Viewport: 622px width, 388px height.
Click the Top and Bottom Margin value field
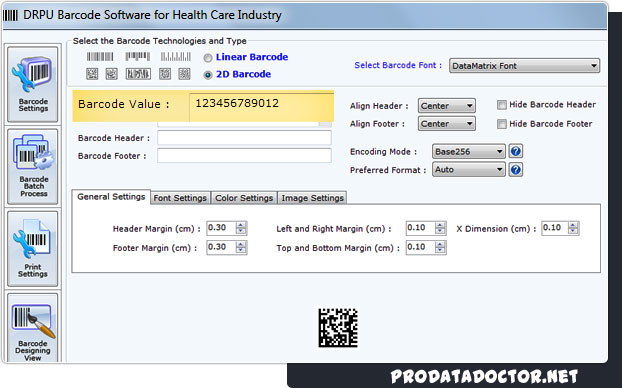(420, 247)
